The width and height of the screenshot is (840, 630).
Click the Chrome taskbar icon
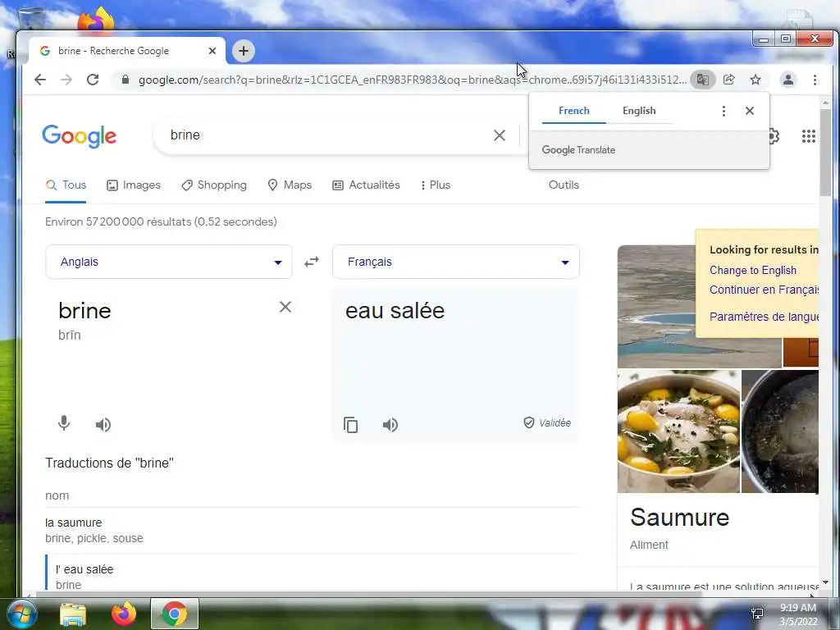pos(174,614)
